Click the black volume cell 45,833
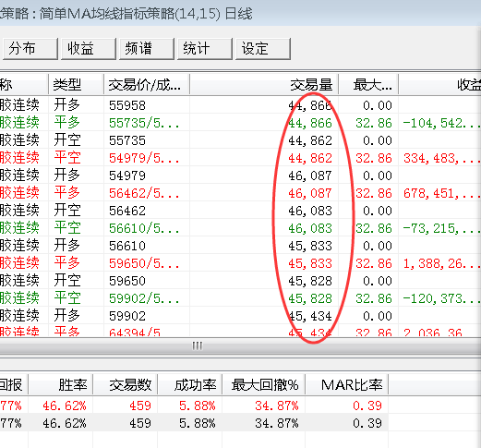 [310, 246]
